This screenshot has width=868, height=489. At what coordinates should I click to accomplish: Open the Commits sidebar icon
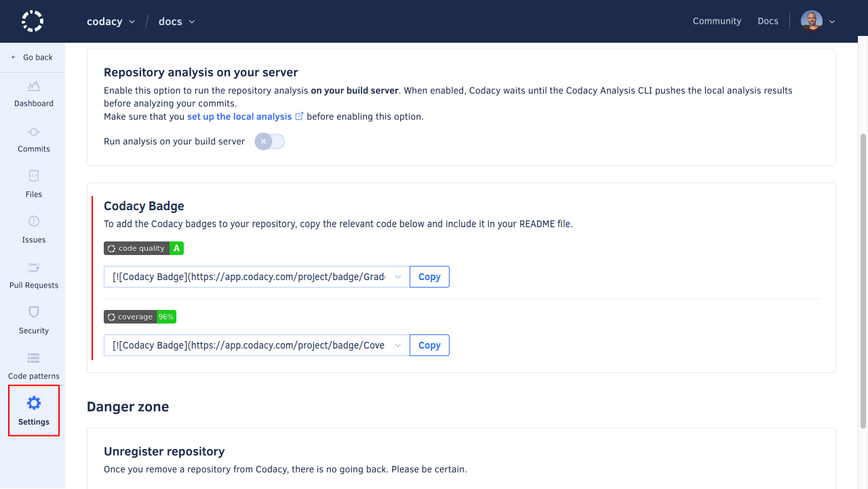[34, 132]
